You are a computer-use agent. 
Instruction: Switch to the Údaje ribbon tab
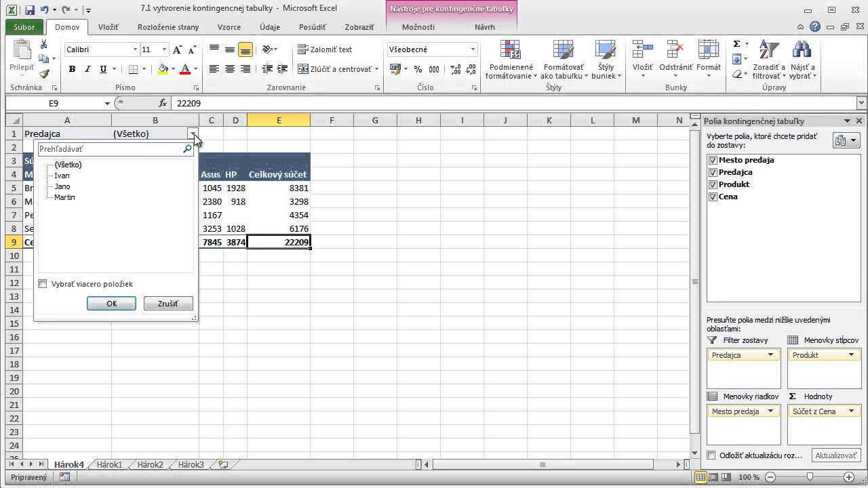[x=270, y=27]
